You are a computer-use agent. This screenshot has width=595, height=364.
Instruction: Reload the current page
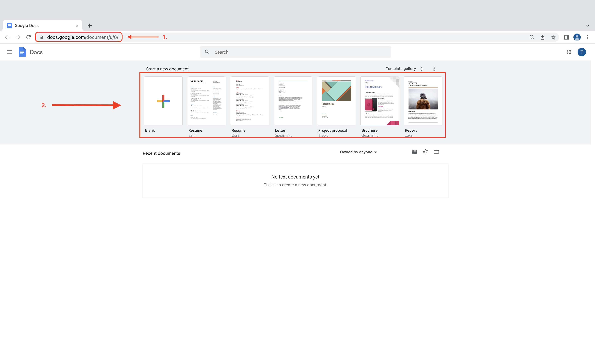[29, 37]
